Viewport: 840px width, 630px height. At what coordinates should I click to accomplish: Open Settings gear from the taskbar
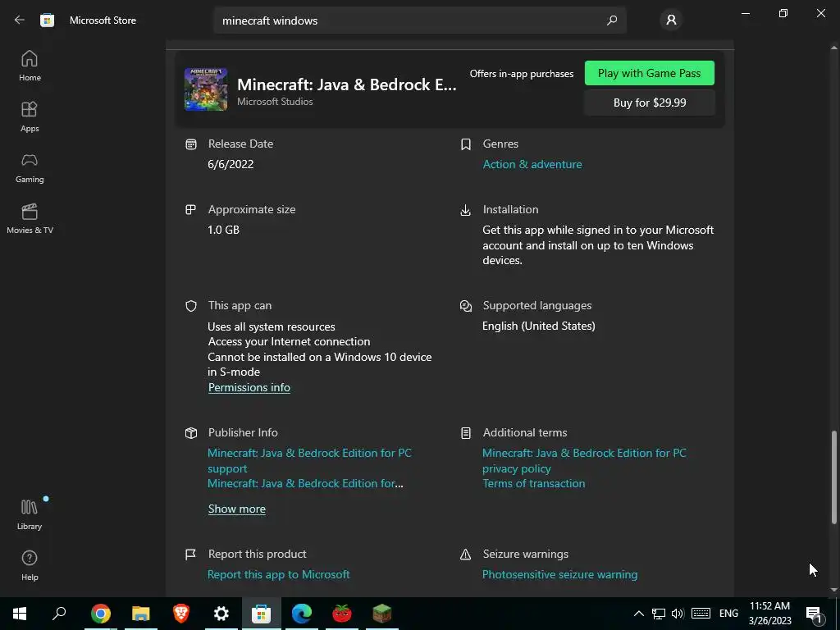[221, 614]
